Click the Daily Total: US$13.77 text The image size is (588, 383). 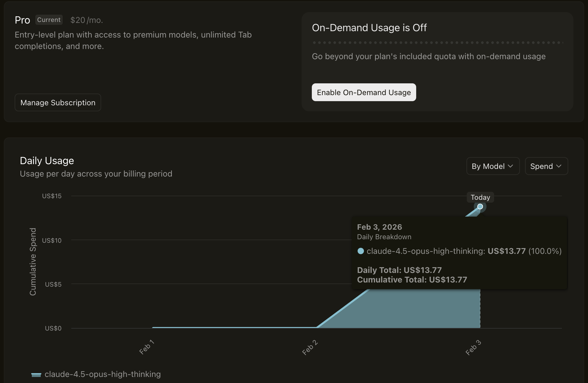pyautogui.click(x=399, y=270)
